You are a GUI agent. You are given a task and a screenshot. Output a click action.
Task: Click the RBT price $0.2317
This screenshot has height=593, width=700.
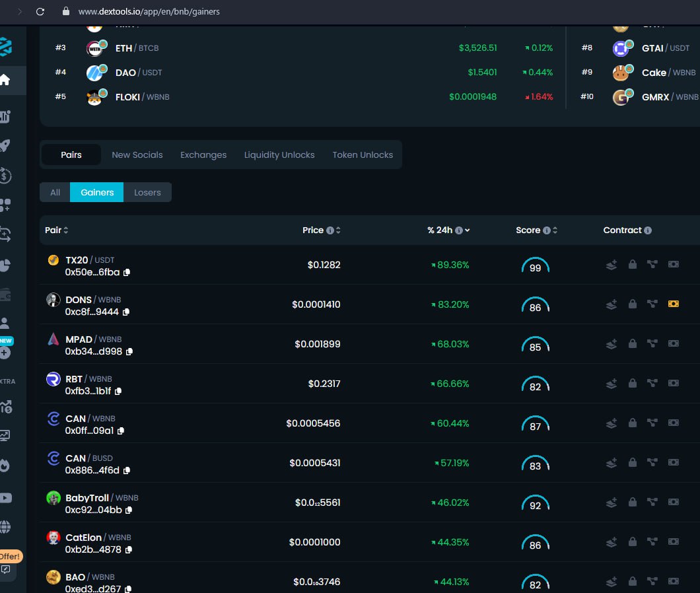click(324, 384)
